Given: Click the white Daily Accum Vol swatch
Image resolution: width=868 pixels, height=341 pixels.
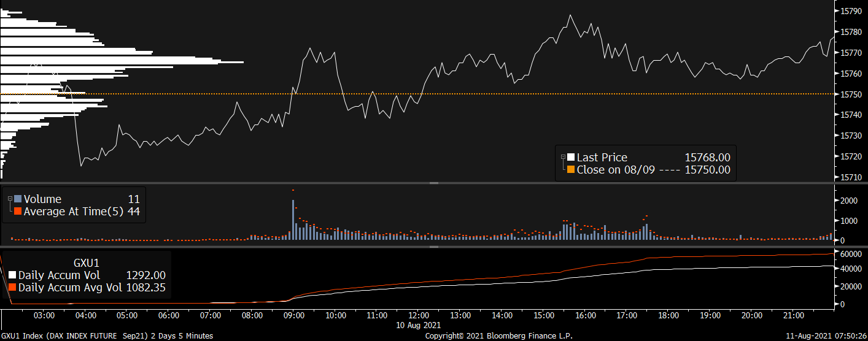Looking at the screenshot, I should pos(12,275).
